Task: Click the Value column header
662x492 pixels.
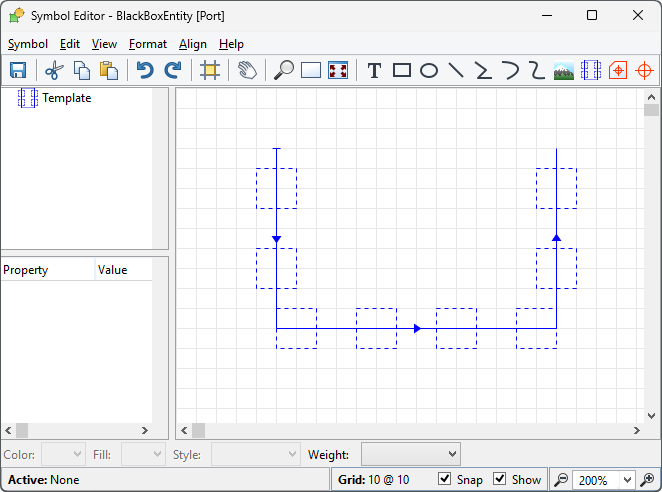Action: (123, 270)
